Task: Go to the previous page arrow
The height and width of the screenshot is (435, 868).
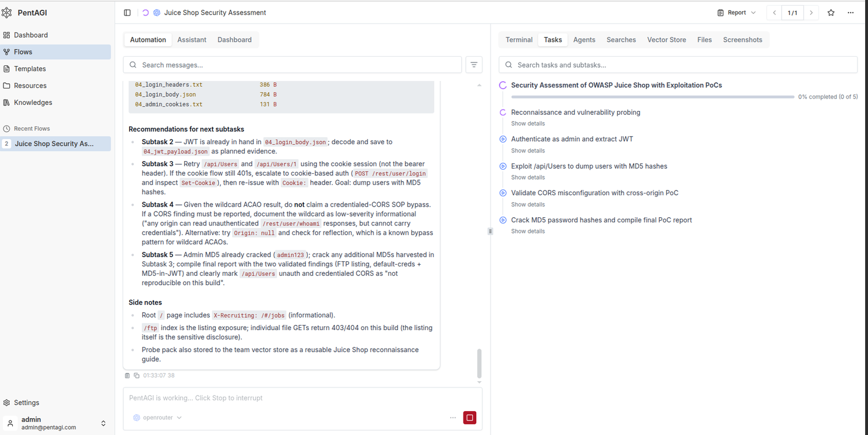Action: tap(774, 13)
